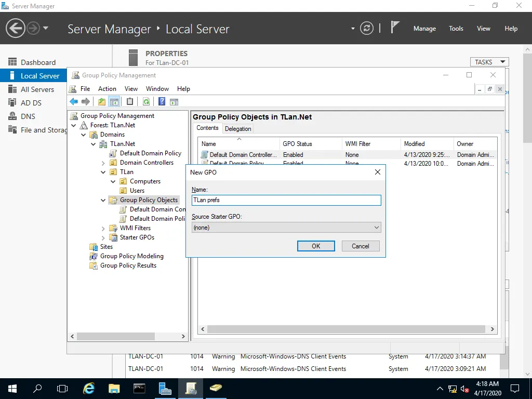Toggle Show/Hide Action Pane toolbar icon
This screenshot has width=532, height=399.
174,101
